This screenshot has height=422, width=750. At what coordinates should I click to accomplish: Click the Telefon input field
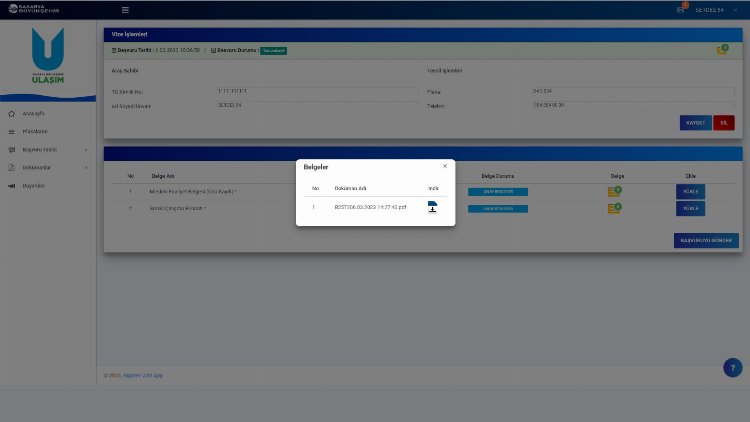[x=633, y=105]
